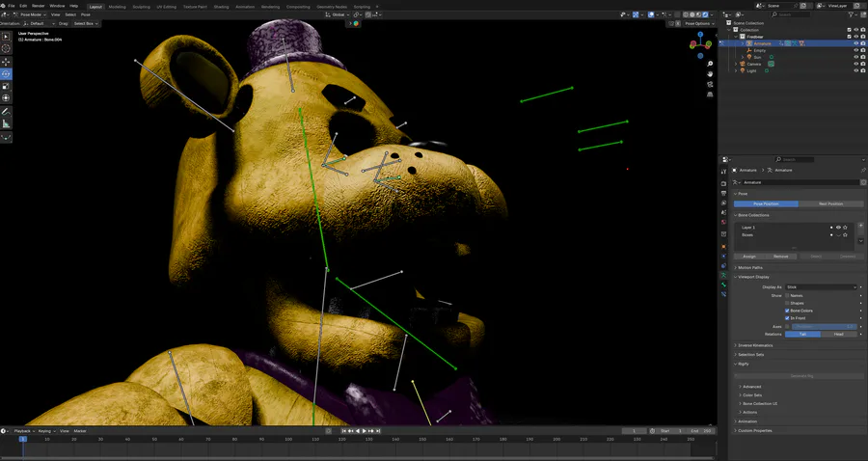Click the outliner Search field
868x461 pixels.
[x=791, y=14]
